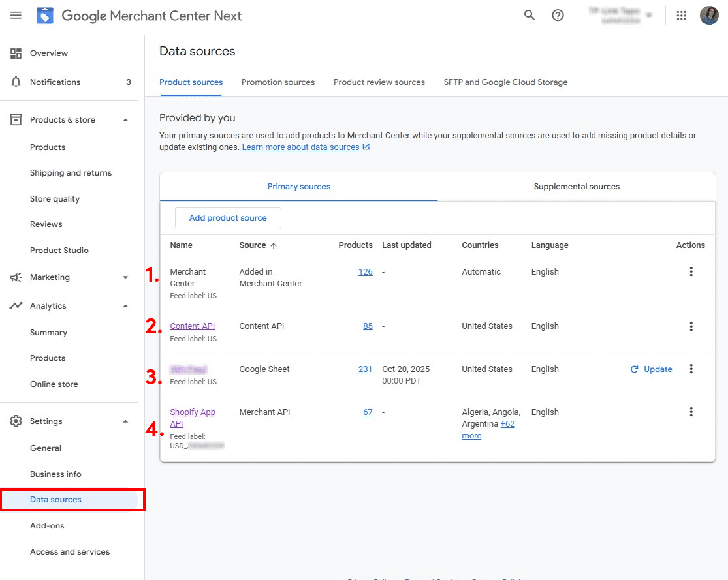
Task: Open the Learn more about data sources link
Action: [301, 147]
